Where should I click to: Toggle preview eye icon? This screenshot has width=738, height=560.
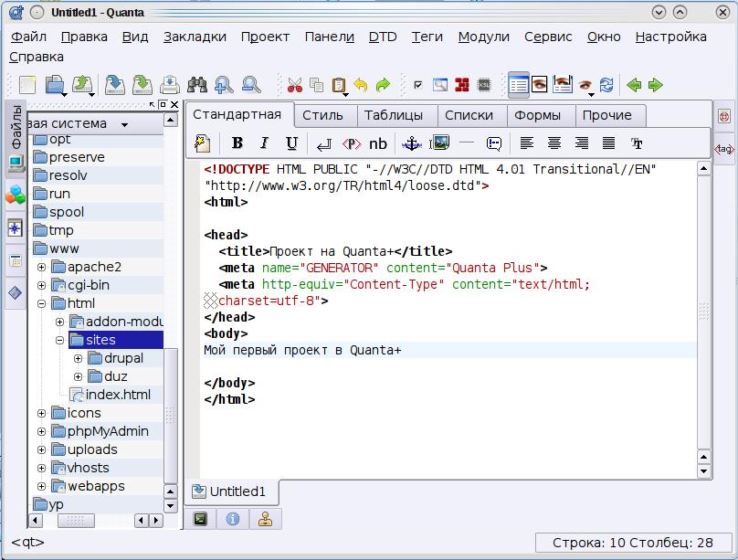point(540,85)
